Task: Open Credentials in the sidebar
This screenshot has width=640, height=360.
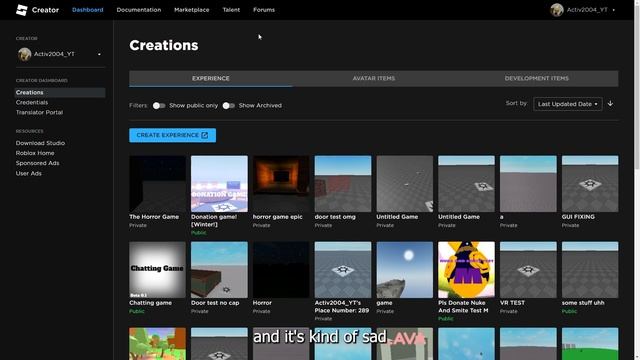Action: tap(32, 102)
